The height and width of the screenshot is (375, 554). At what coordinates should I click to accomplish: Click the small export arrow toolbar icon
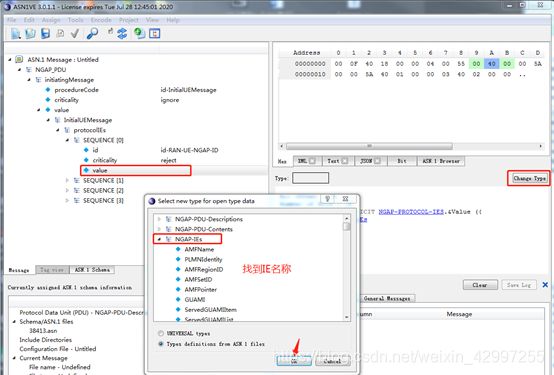[110, 31]
